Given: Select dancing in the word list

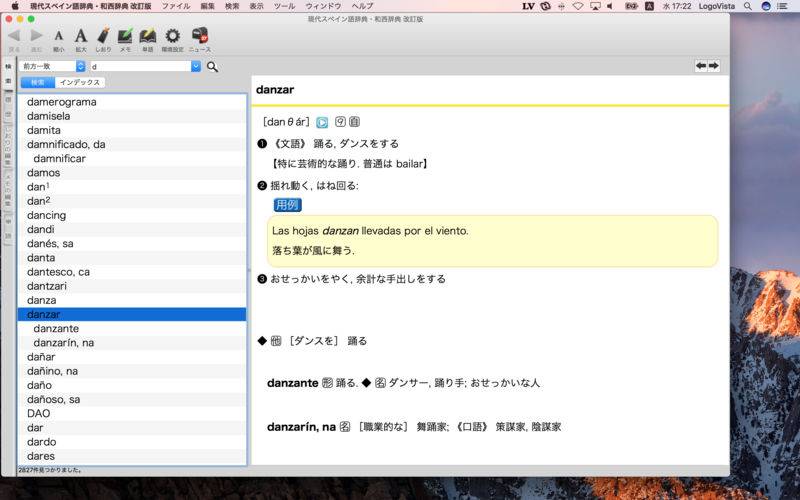Looking at the screenshot, I should (132, 215).
